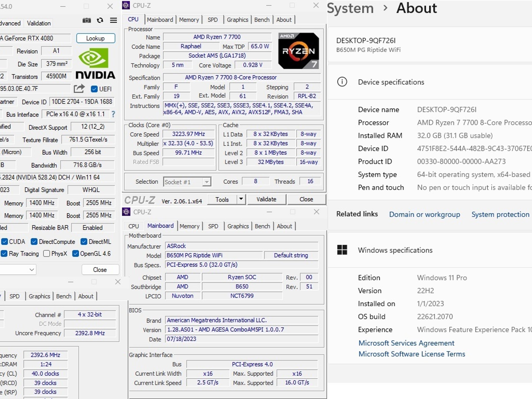
Task: Click CPU-Z app icon in top window title bar
Action: point(126,5)
